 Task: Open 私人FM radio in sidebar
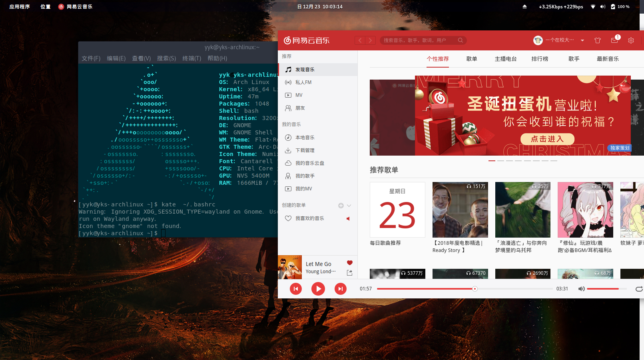pyautogui.click(x=318, y=82)
